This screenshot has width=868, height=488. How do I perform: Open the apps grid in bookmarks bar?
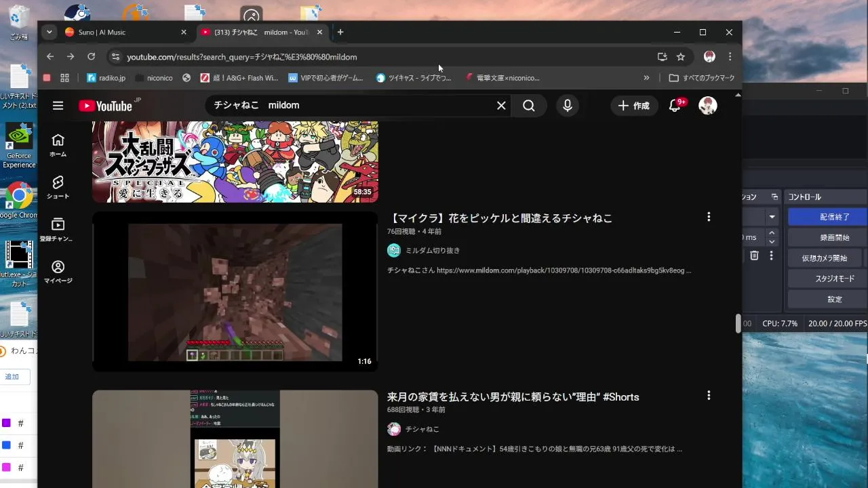(65, 78)
